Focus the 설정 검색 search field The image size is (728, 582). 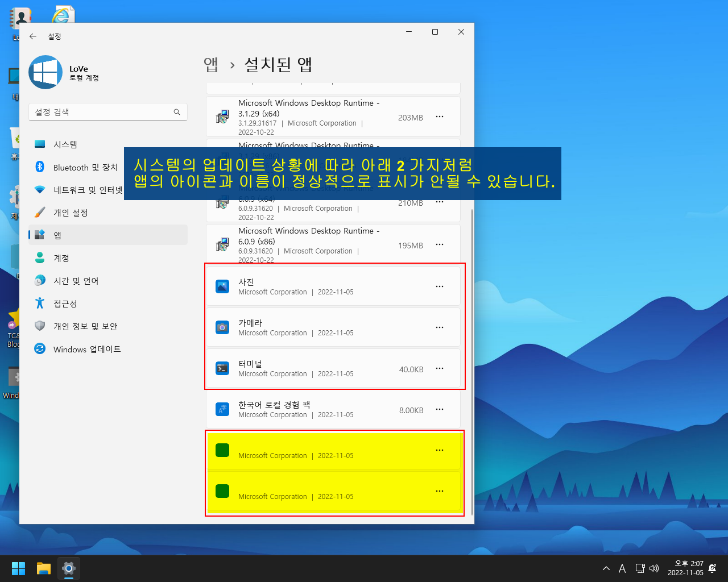click(108, 112)
